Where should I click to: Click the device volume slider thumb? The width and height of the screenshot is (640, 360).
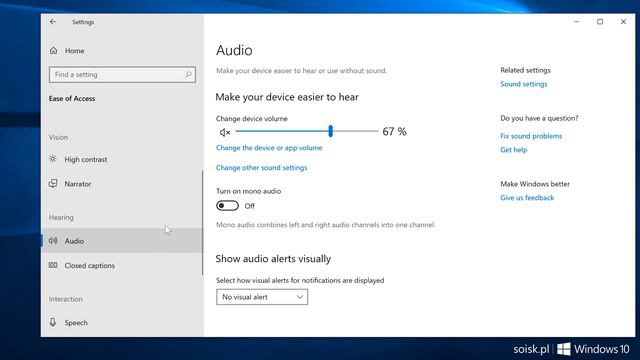click(331, 131)
